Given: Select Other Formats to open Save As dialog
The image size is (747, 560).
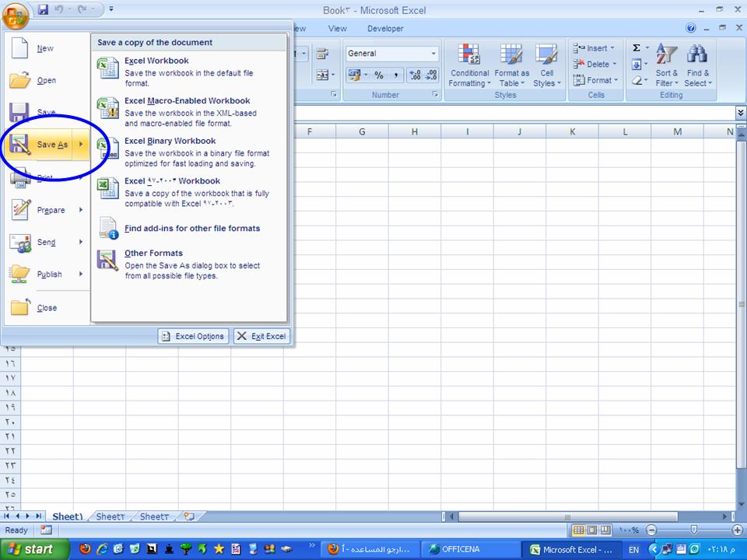Looking at the screenshot, I should (x=189, y=264).
